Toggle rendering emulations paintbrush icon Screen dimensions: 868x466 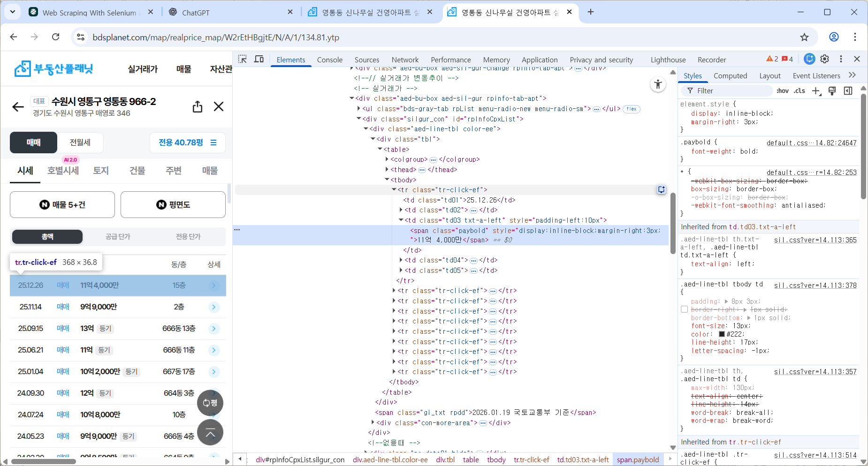[x=832, y=91]
